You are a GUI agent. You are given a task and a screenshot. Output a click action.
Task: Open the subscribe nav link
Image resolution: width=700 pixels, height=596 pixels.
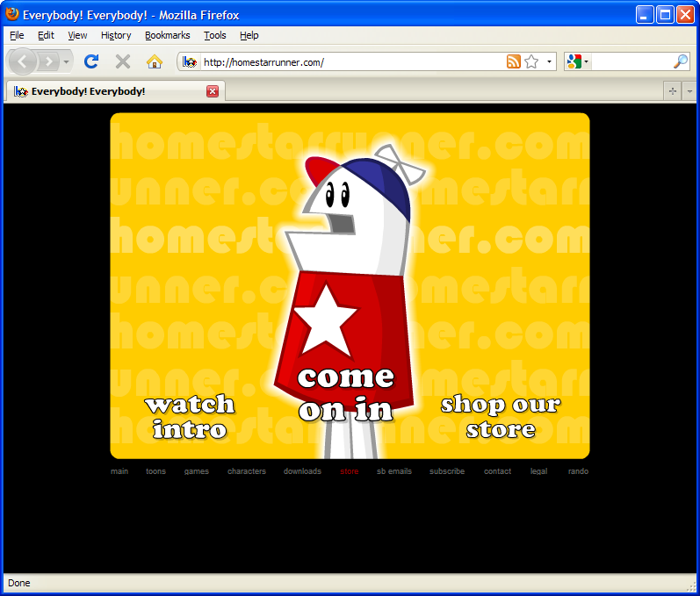[447, 471]
